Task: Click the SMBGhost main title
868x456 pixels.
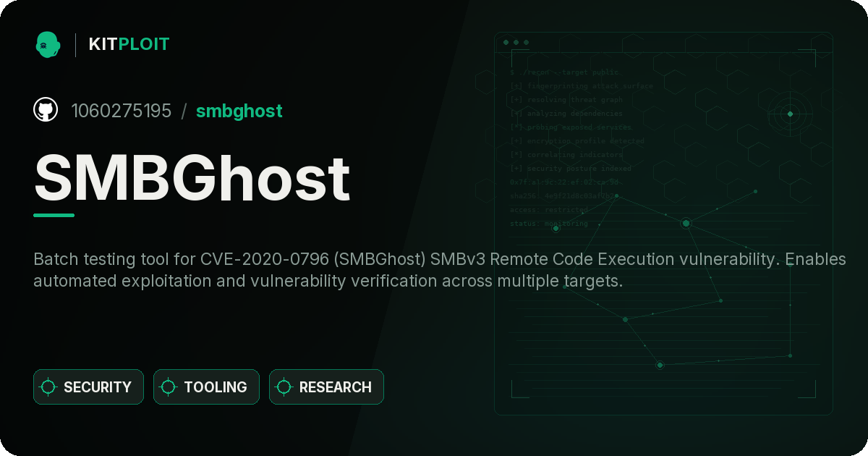Action: click(x=192, y=177)
